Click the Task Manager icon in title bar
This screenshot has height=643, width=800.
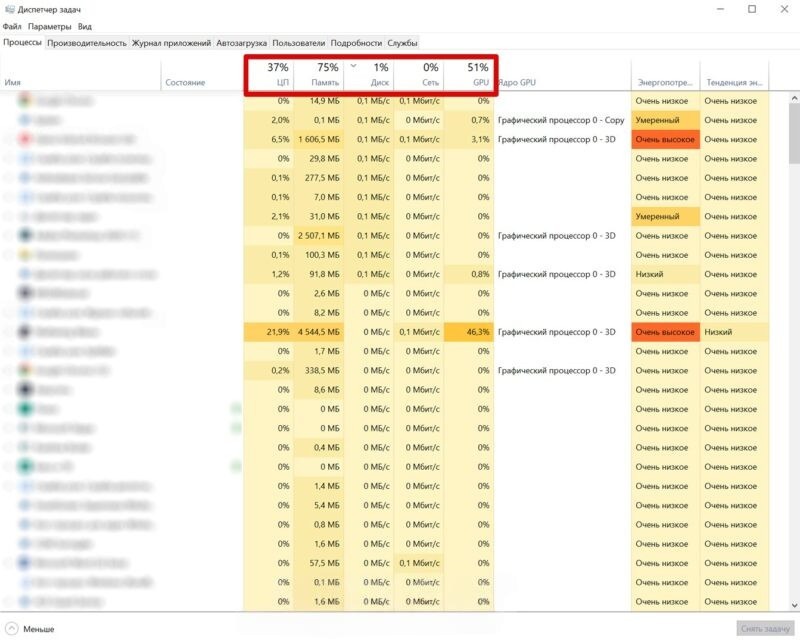pyautogui.click(x=10, y=9)
